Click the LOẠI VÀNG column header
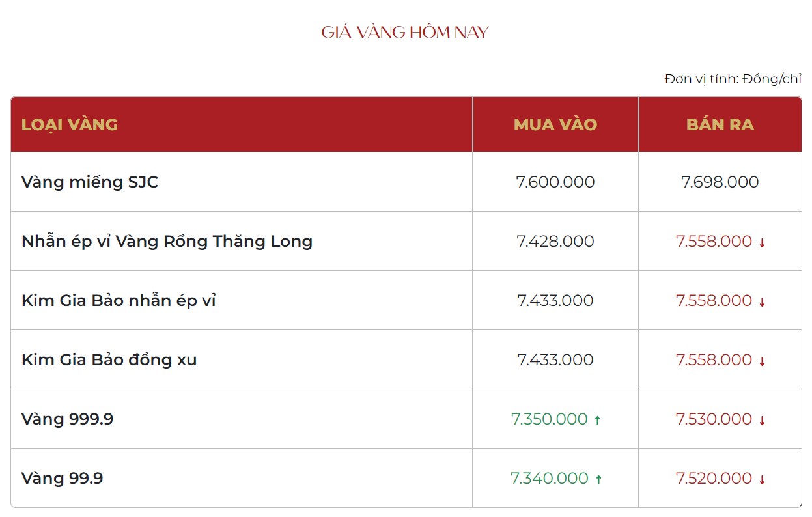This screenshot has height=517, width=812. tap(70, 125)
